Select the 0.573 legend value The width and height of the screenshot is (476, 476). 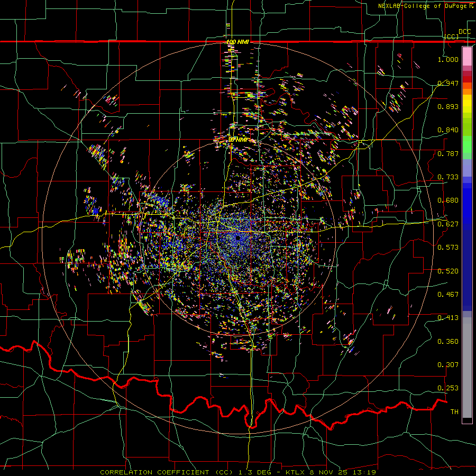click(448, 248)
